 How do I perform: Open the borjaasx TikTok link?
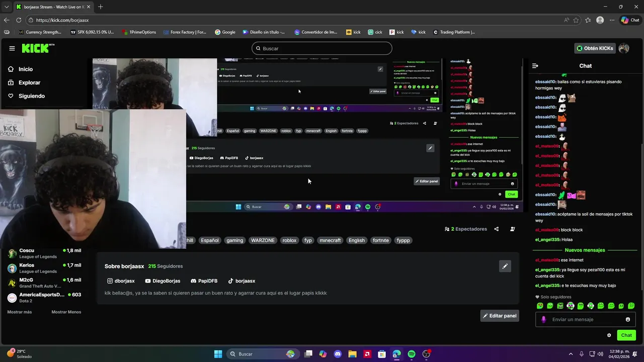pyautogui.click(x=242, y=281)
